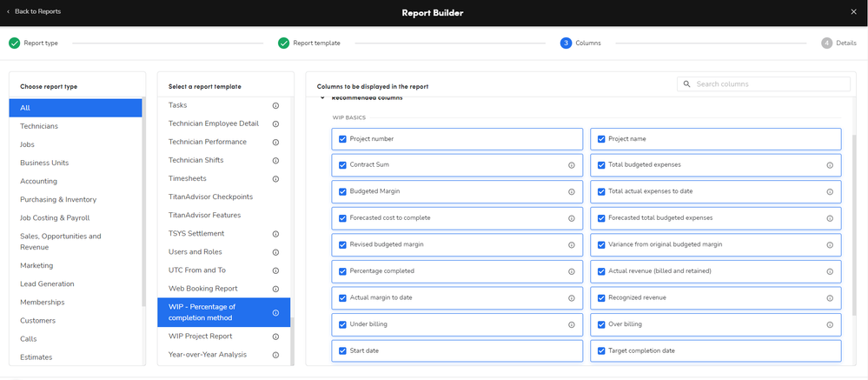This screenshot has height=380, width=868.
Task: Click info icon next to Tasks template
Action: click(x=275, y=105)
